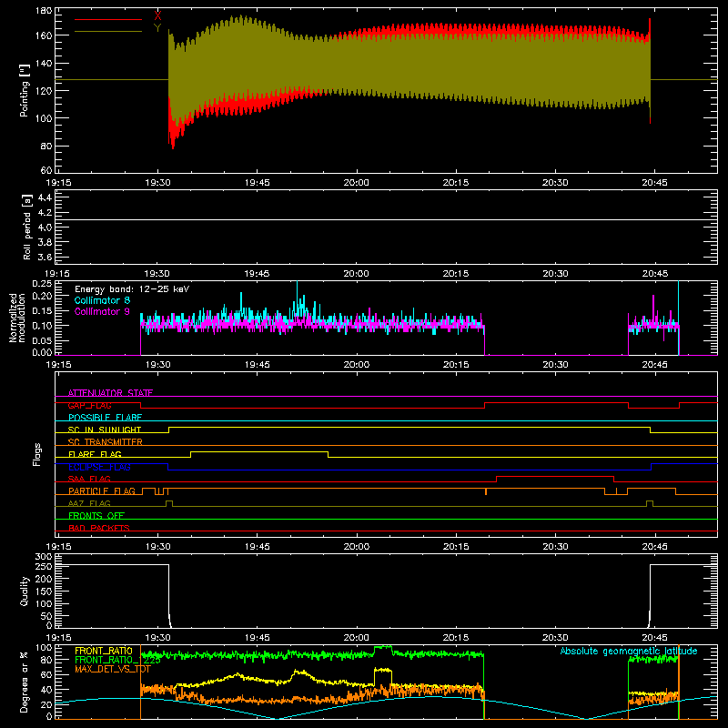This screenshot has height=728, width=728.
Task: Click the 0.25 tick on modulation axis
Action: tap(42, 284)
